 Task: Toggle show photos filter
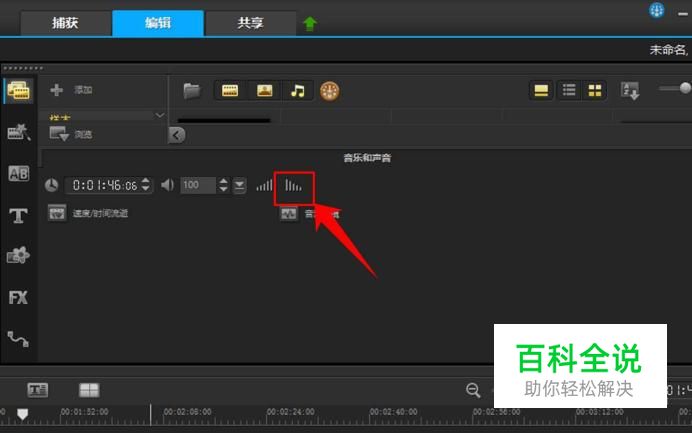tap(264, 91)
